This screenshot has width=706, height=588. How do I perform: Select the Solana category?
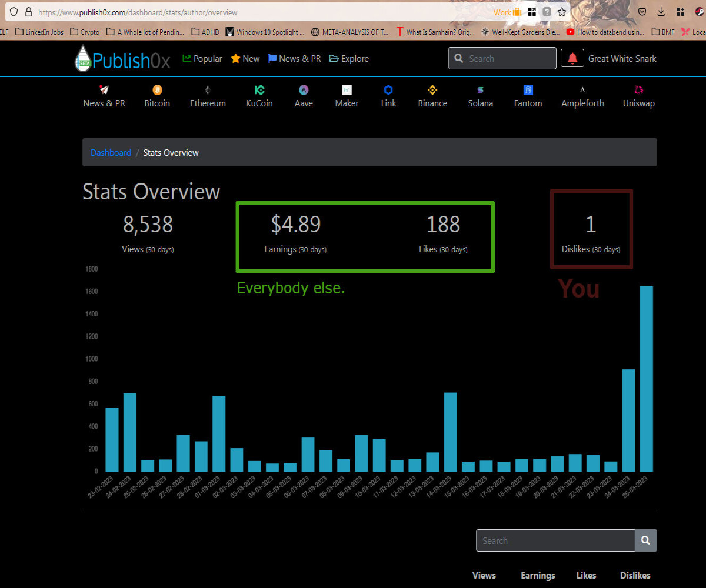(x=481, y=96)
